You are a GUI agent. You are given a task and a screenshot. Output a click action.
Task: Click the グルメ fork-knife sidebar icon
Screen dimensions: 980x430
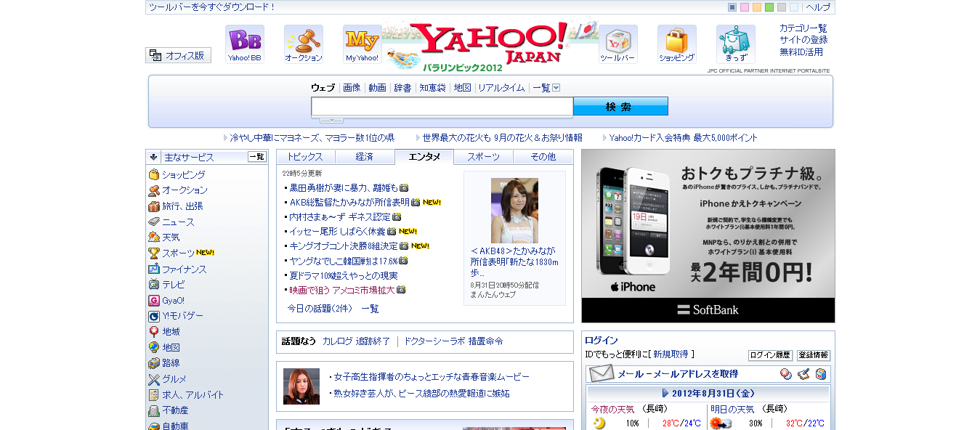click(x=154, y=379)
